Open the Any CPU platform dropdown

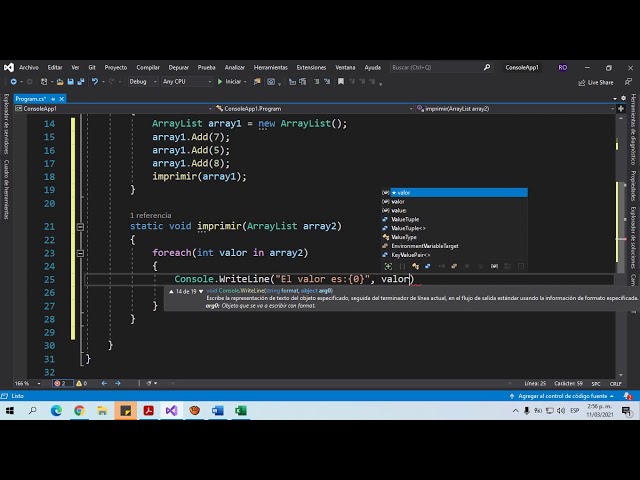[x=187, y=82]
